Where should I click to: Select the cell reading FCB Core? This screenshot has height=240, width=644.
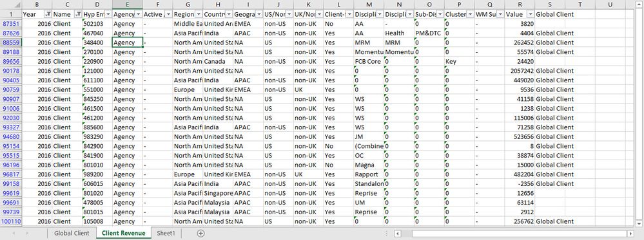click(x=369, y=62)
